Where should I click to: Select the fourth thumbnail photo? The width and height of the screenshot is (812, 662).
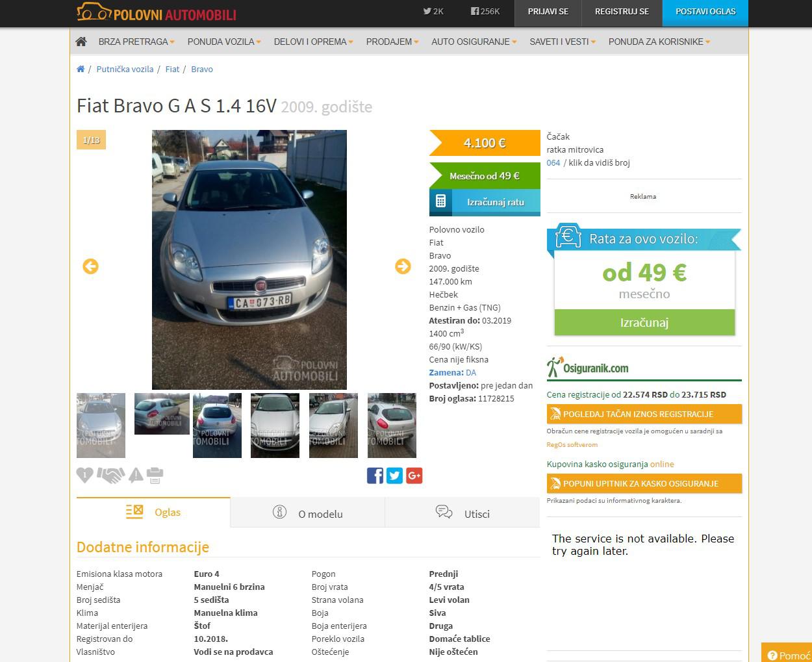pos(275,426)
